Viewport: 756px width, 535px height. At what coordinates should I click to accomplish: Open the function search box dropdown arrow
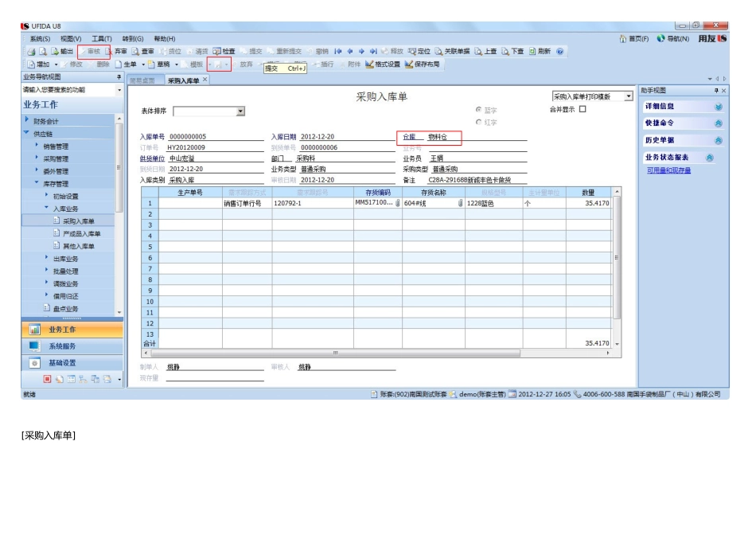(119, 90)
